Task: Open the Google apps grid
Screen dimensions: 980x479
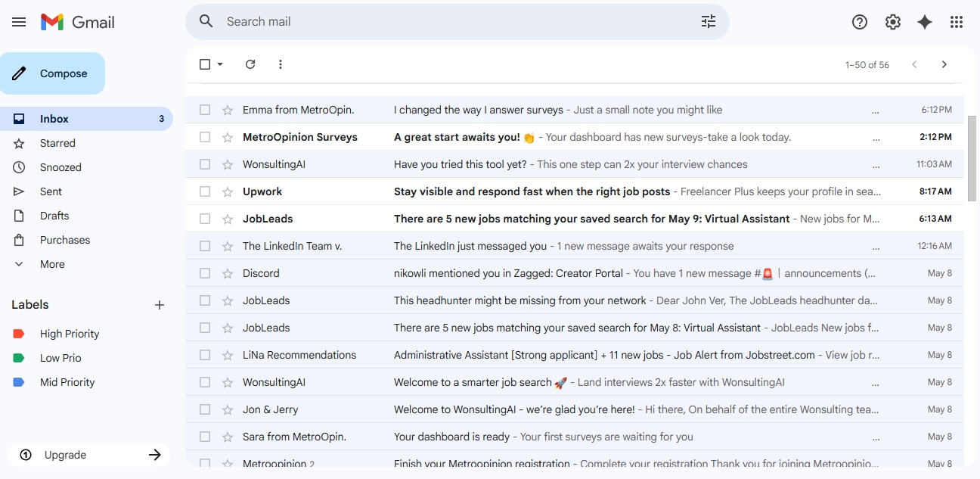Action: (x=957, y=22)
